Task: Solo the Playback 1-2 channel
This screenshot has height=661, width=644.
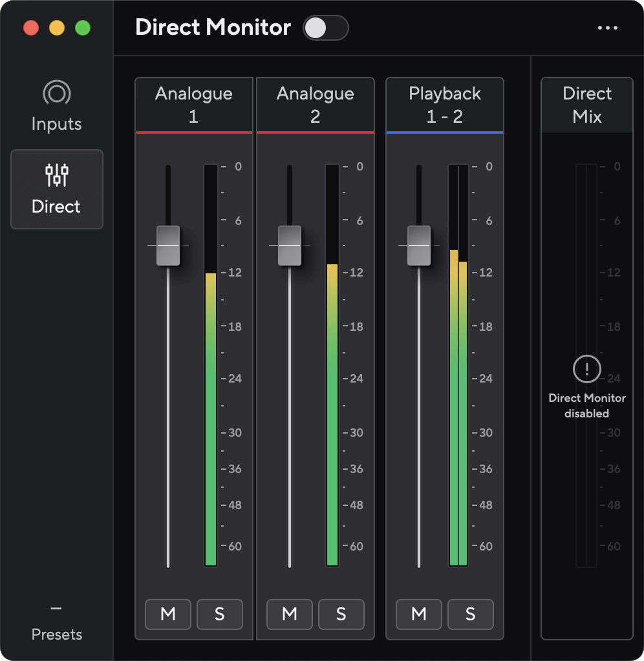Action: coord(471,614)
